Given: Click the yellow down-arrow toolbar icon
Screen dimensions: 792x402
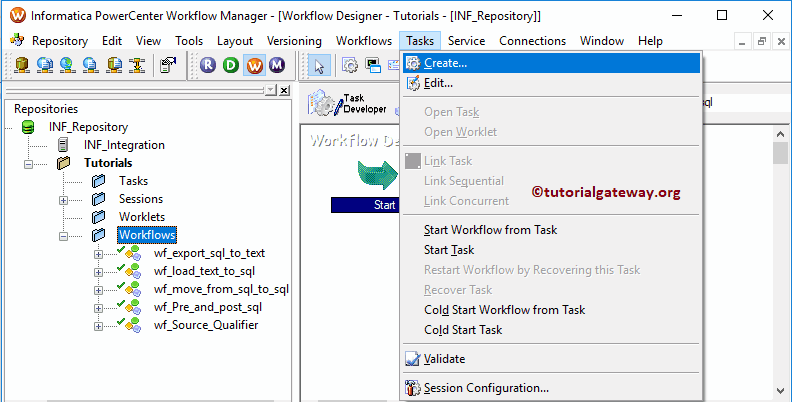Looking at the screenshot, I should coord(136,65).
